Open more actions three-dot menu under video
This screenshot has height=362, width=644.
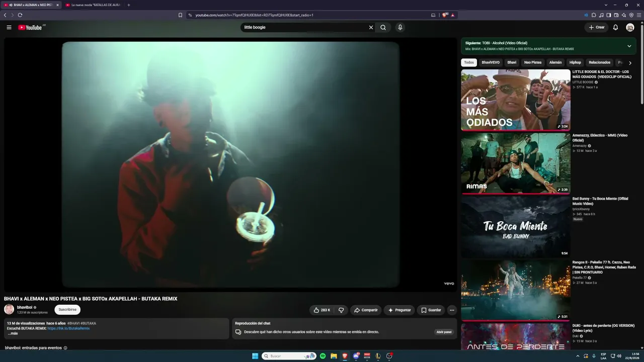point(452,310)
